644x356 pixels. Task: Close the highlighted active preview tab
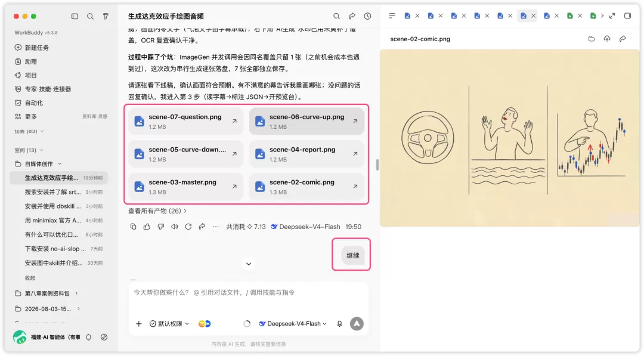point(534,16)
